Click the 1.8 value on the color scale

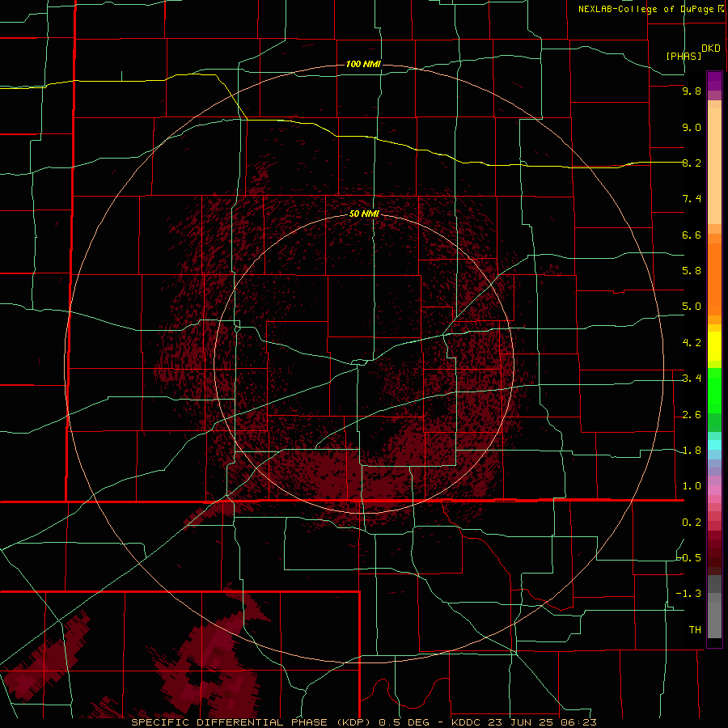pos(692,451)
